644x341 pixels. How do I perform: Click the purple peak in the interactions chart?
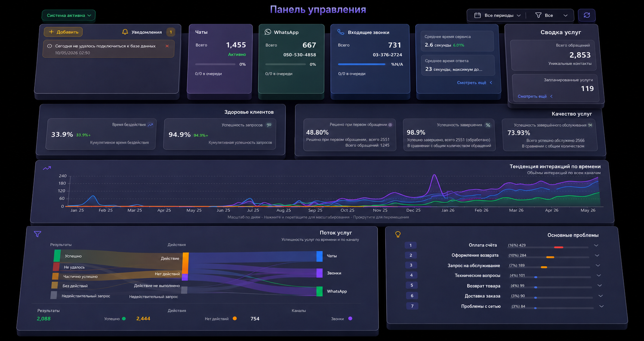[x=434, y=176]
